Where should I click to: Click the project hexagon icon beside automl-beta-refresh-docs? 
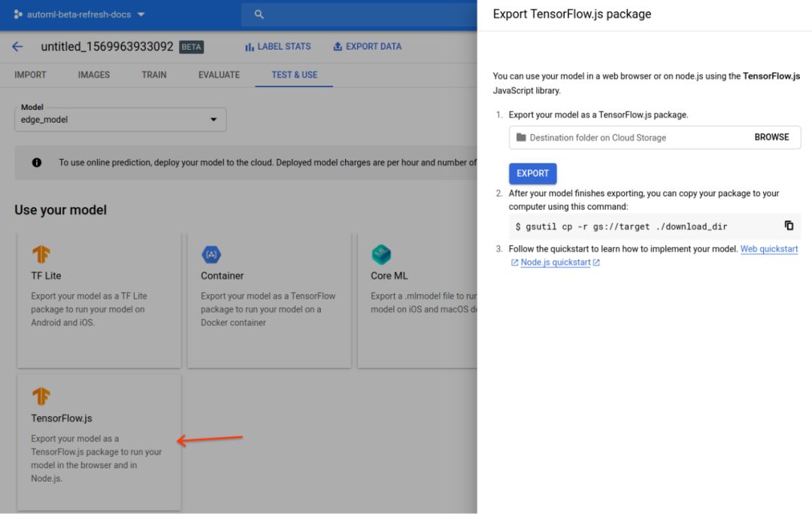coord(18,14)
